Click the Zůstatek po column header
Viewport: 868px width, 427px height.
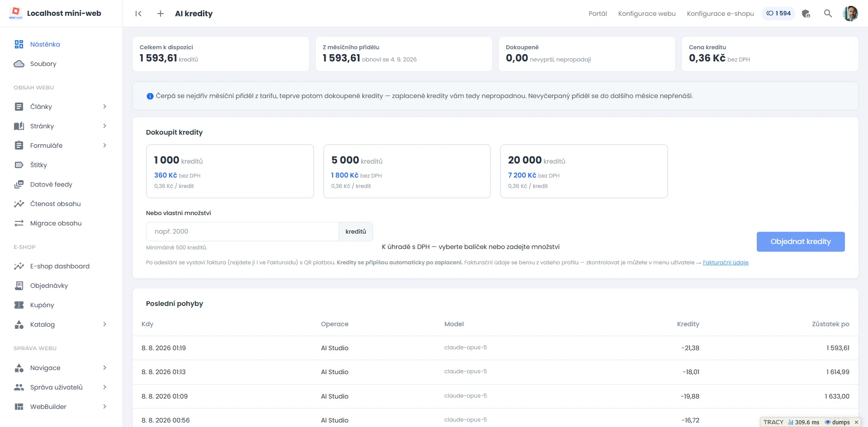pyautogui.click(x=830, y=324)
